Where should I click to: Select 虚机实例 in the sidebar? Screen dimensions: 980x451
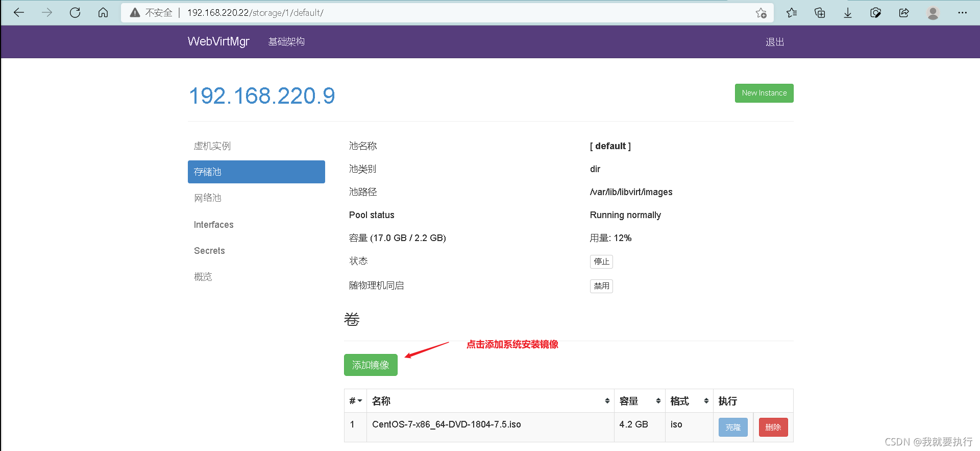point(256,146)
